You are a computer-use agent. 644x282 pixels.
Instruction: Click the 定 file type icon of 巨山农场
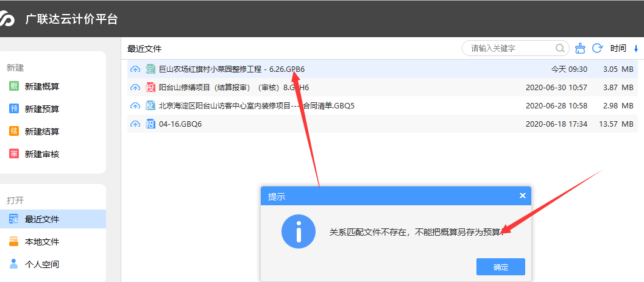tap(150, 69)
